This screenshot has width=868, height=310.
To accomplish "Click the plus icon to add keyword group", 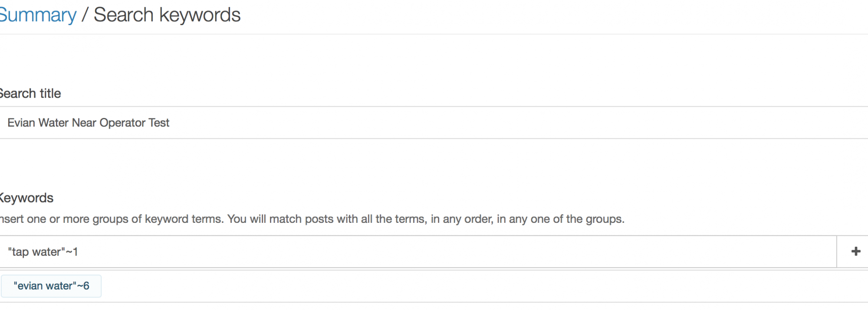I will 855,251.
